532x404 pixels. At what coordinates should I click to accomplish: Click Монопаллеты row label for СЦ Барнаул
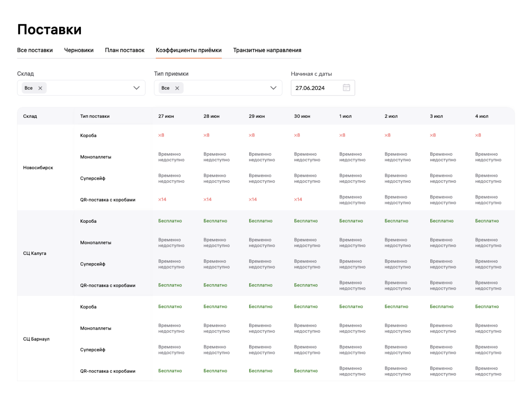95,328
